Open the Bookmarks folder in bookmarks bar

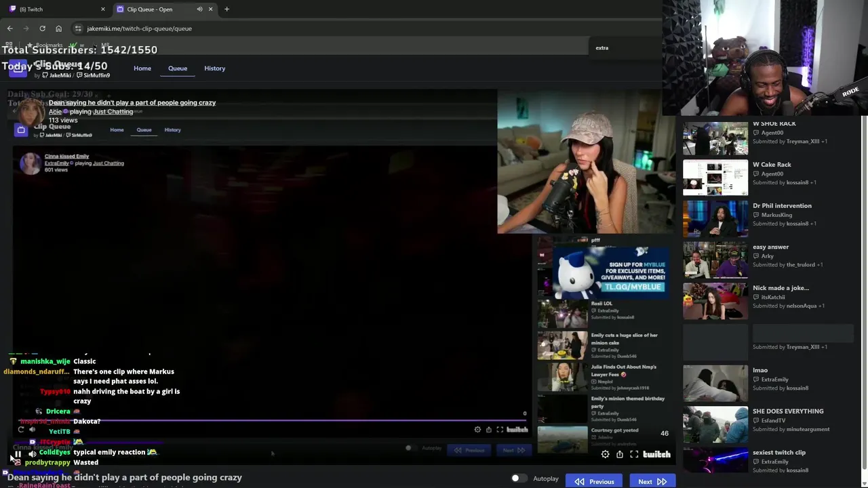click(x=45, y=45)
